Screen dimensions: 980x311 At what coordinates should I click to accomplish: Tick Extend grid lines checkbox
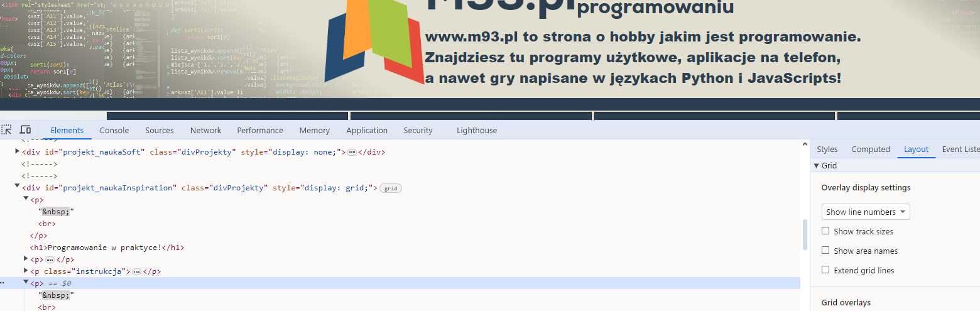825,270
